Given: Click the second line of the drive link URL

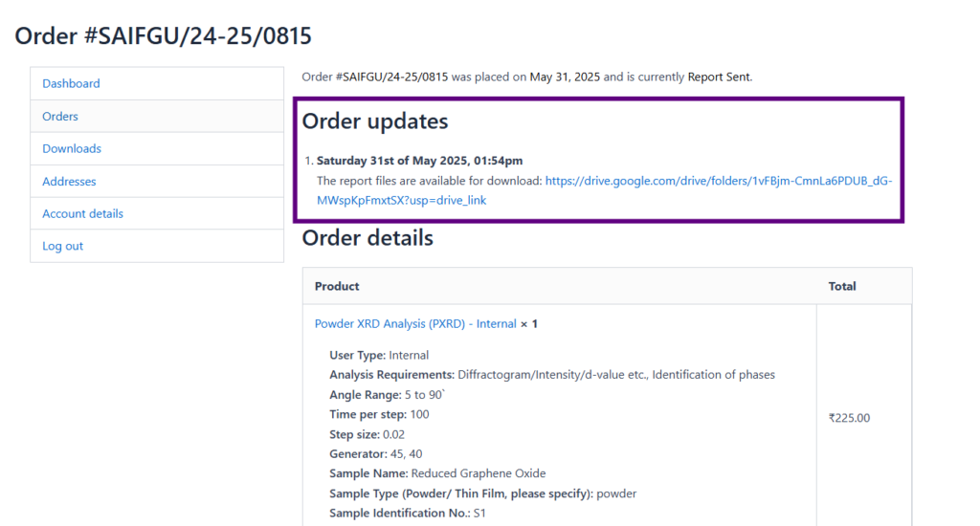Looking at the screenshot, I should 401,201.
